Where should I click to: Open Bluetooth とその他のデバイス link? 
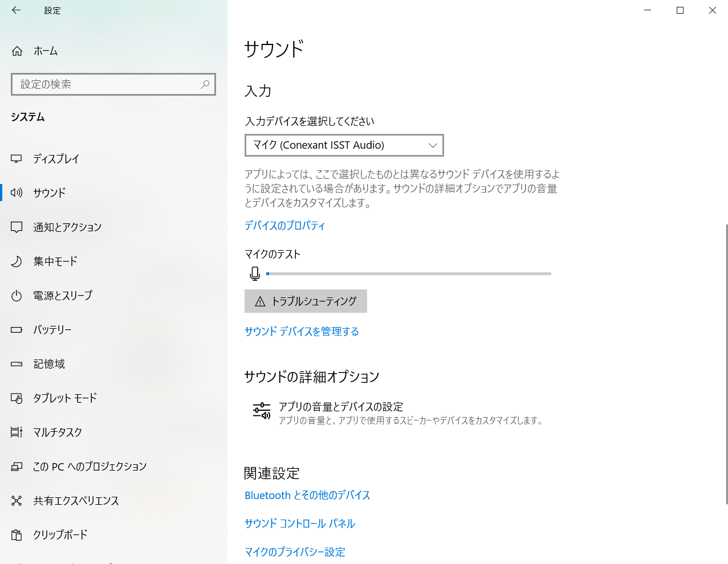coord(307,496)
